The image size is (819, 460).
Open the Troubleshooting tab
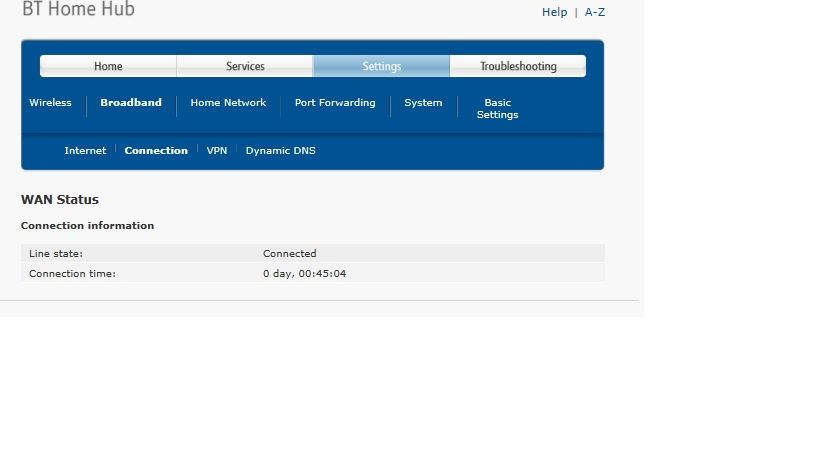tap(518, 66)
